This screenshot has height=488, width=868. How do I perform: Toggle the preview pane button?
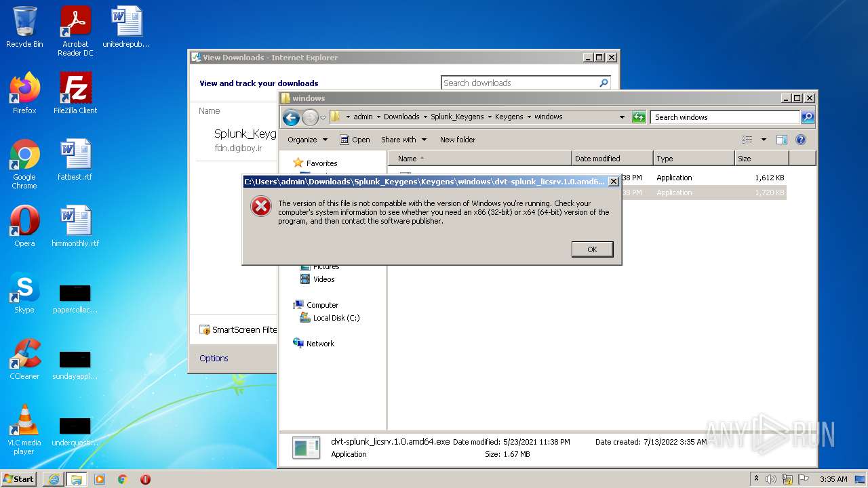click(x=781, y=140)
